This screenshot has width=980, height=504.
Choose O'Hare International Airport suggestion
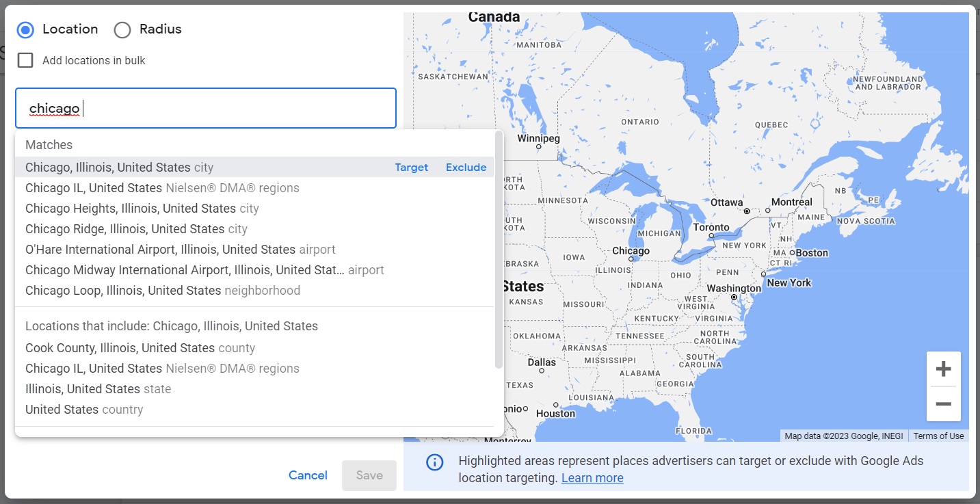[x=254, y=250]
